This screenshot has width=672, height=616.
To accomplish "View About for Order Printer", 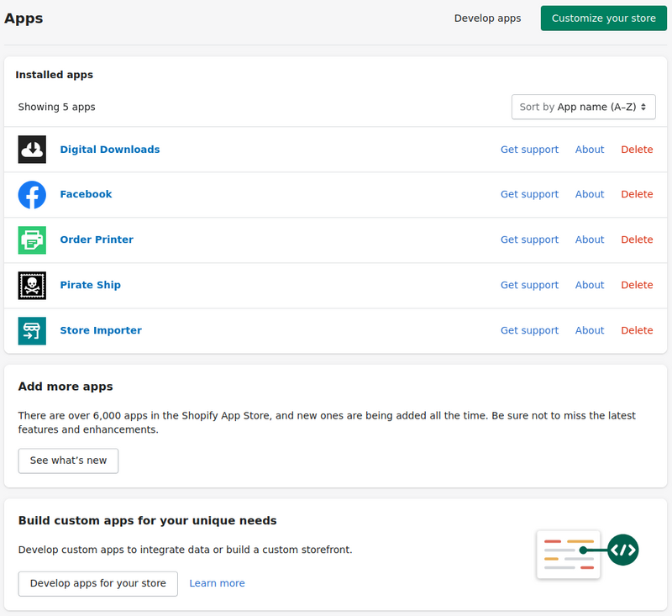I will 590,240.
